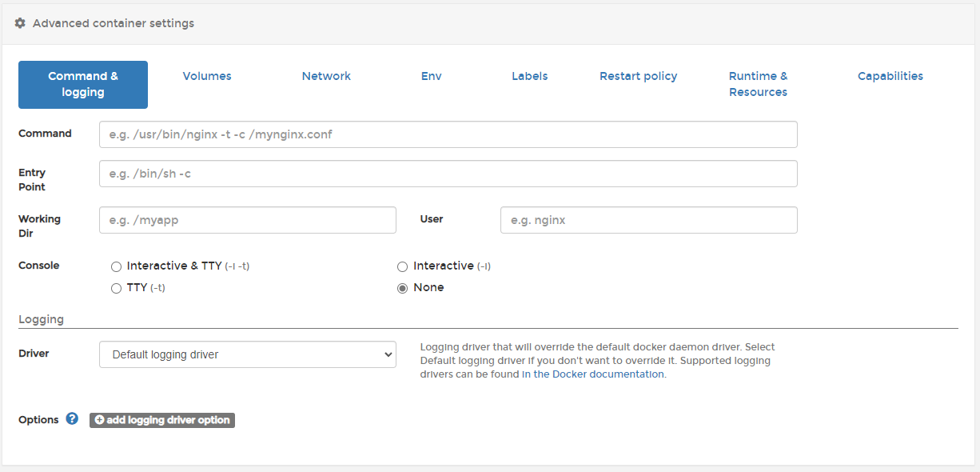
Task: Click the add logging driver option button
Action: [x=162, y=420]
